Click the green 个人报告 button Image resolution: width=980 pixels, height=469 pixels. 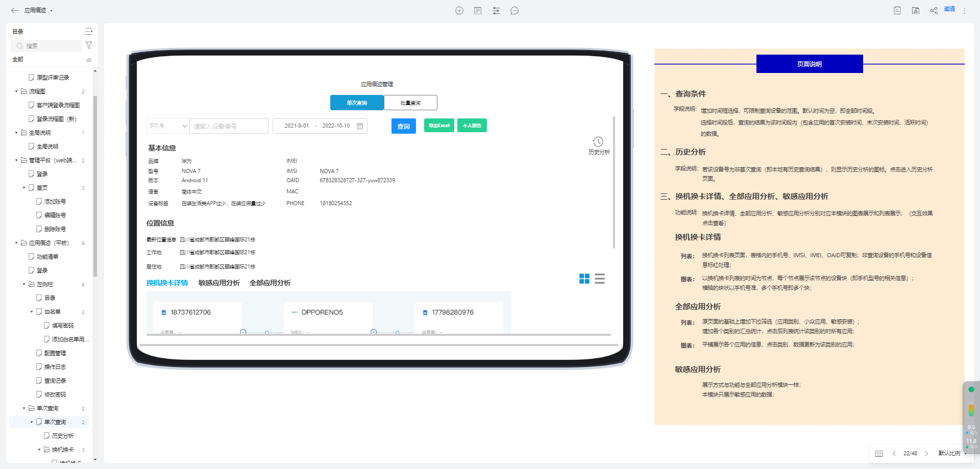pos(472,126)
